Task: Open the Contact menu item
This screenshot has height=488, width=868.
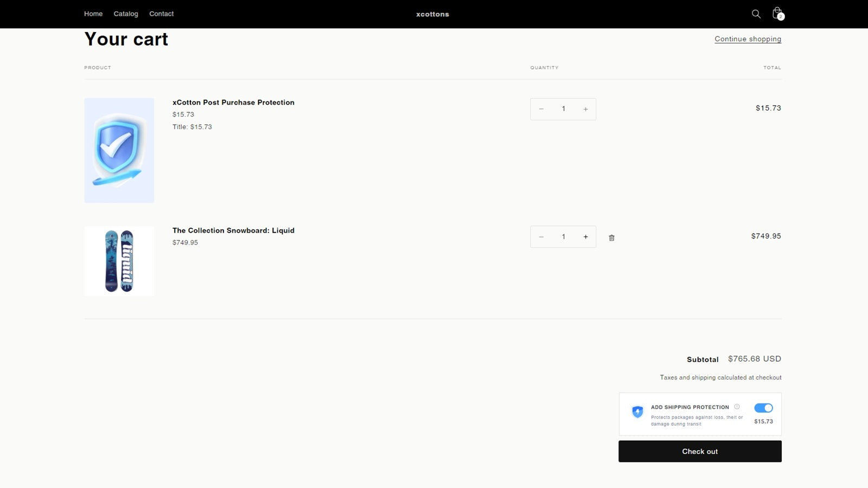Action: coord(162,14)
